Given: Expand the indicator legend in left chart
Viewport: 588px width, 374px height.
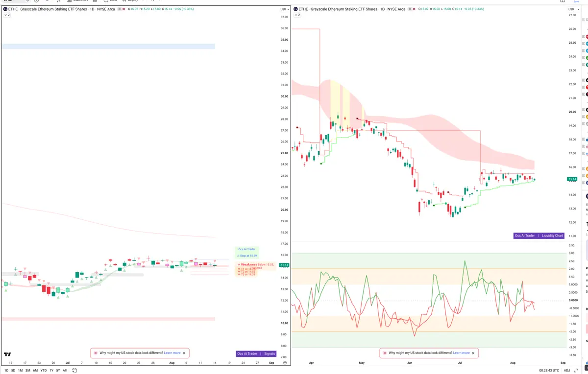Looking at the screenshot, I should coord(6,15).
